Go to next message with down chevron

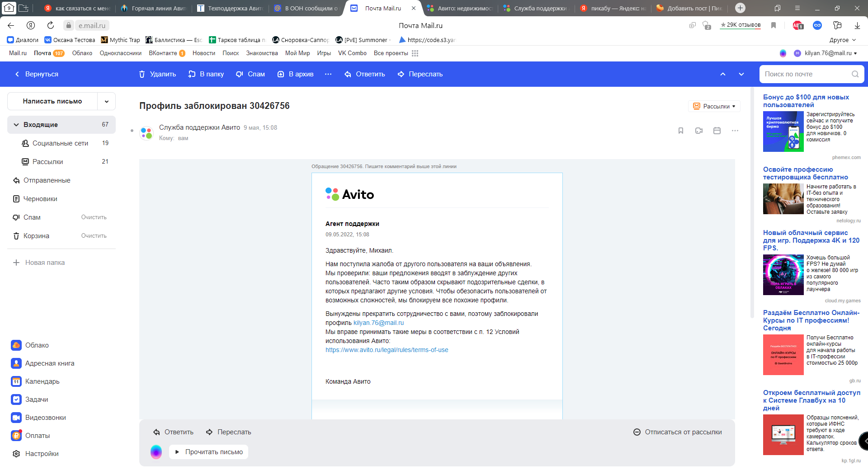tap(741, 74)
